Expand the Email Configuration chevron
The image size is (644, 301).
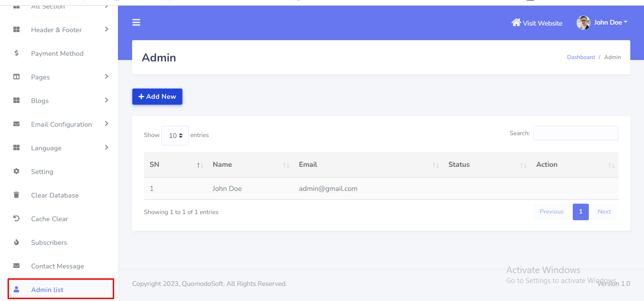(107, 124)
